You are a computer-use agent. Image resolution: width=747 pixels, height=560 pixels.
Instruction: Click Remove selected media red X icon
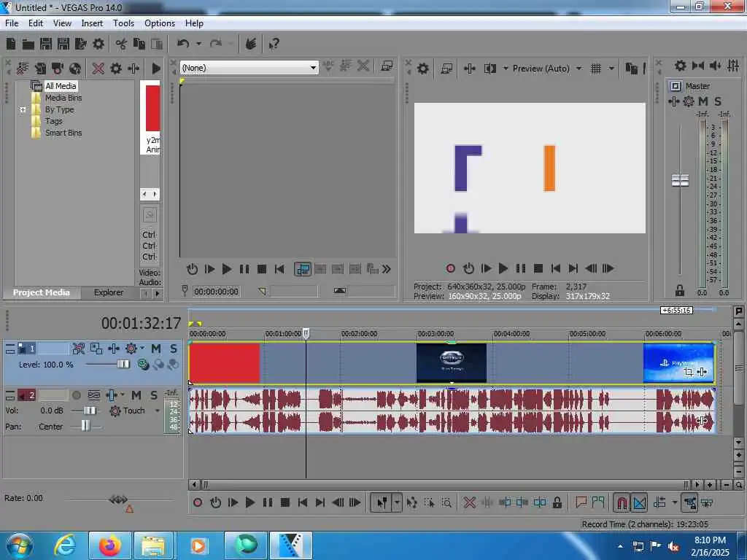pyautogui.click(x=98, y=69)
